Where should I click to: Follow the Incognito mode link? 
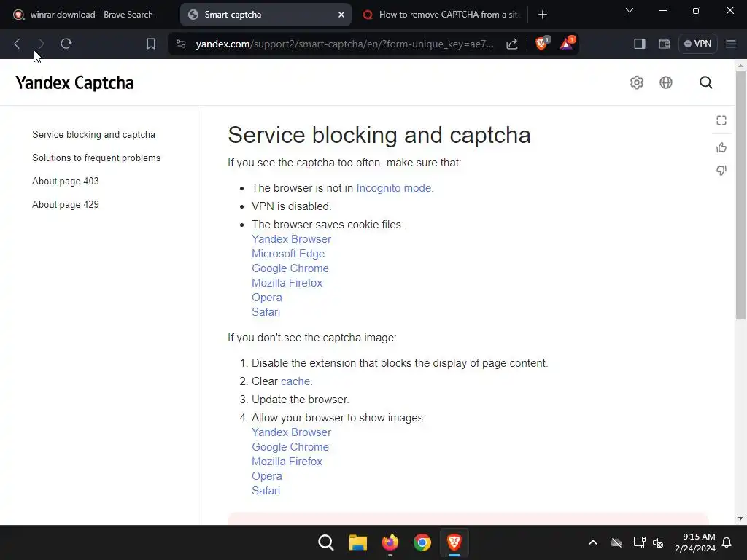click(395, 188)
